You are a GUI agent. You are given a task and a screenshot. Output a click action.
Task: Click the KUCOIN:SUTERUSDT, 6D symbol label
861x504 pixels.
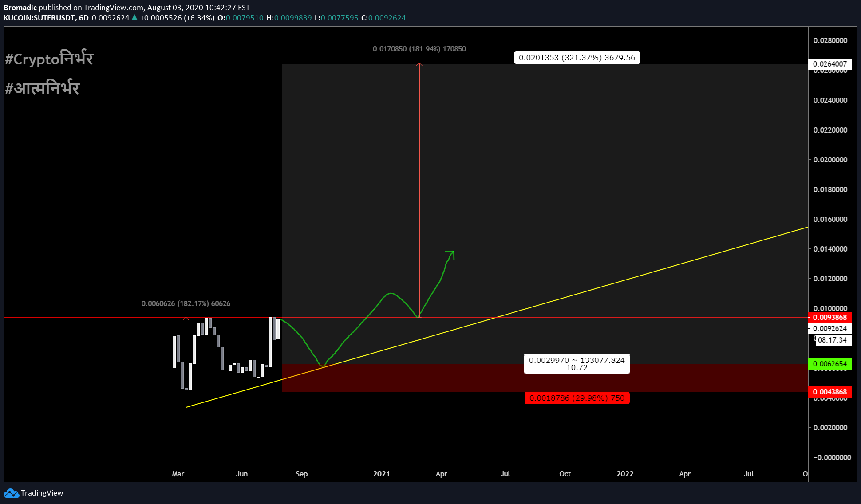click(x=46, y=18)
